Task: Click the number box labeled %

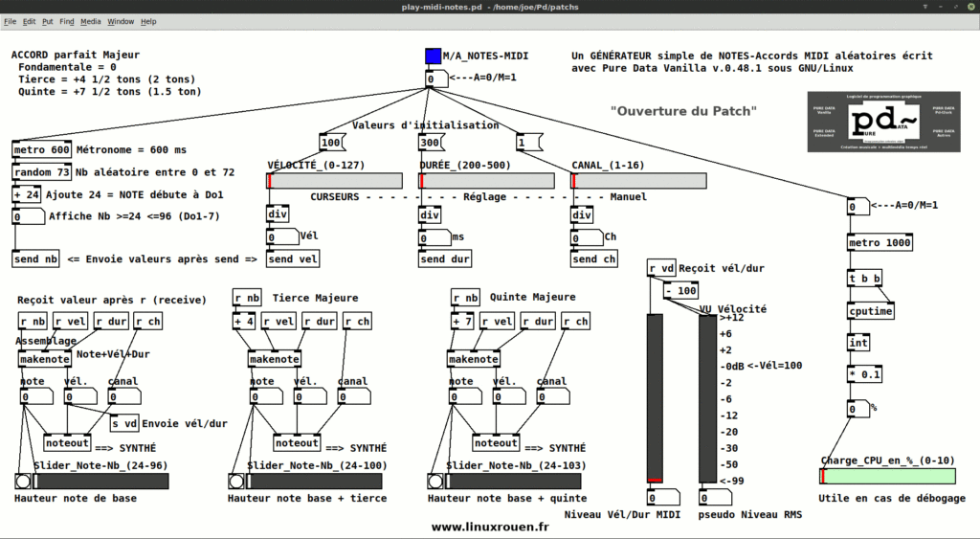Action: (858, 409)
